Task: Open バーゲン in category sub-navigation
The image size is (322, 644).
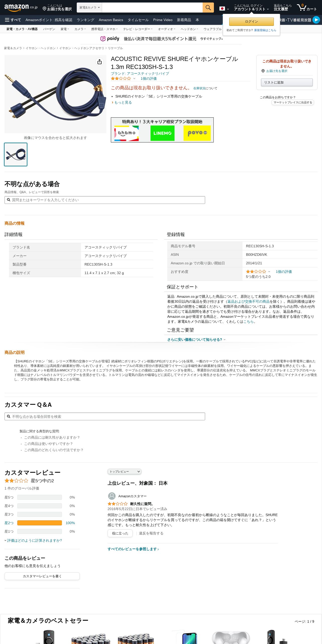Action: coord(49,29)
